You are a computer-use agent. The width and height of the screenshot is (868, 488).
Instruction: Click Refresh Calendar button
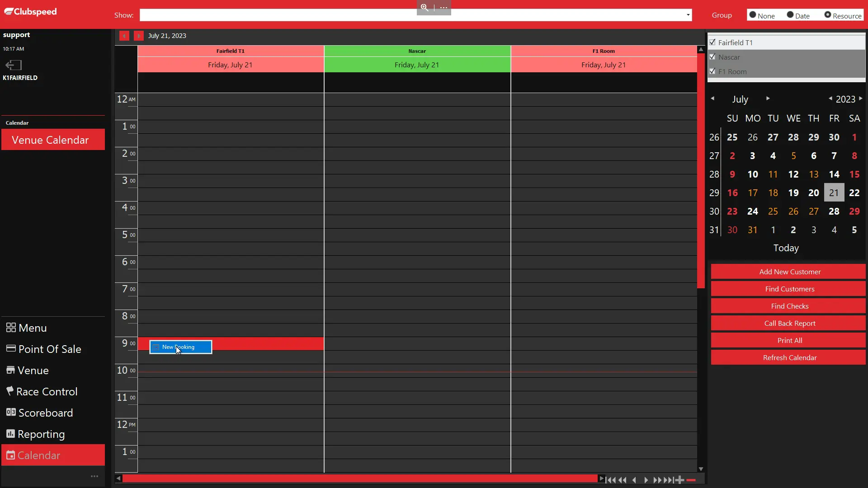(788, 357)
